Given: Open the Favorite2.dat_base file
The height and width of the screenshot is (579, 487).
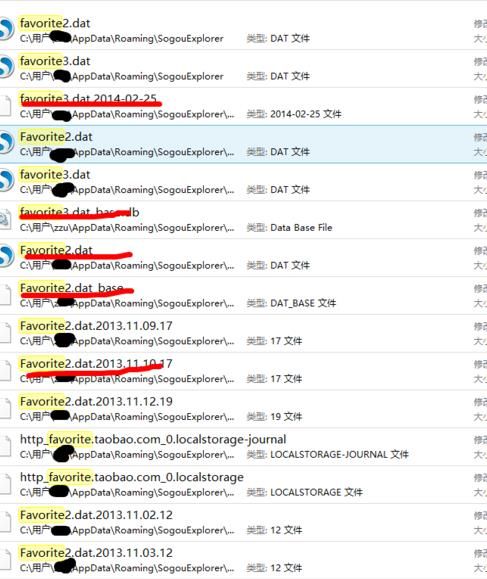Looking at the screenshot, I should pos(72,288).
